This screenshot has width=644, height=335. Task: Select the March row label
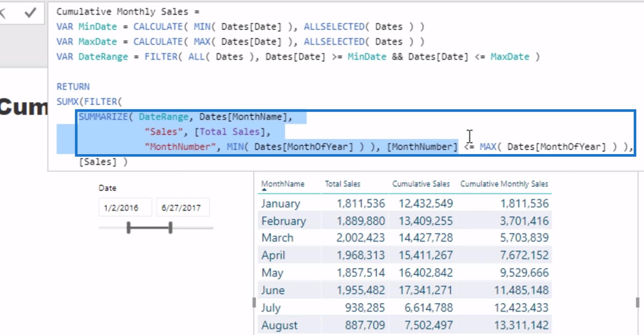pyautogui.click(x=278, y=238)
